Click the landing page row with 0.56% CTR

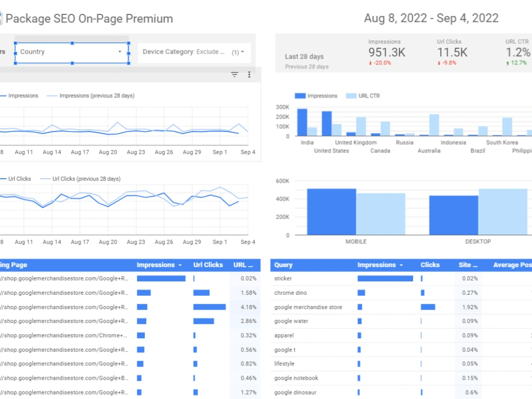coord(130,350)
